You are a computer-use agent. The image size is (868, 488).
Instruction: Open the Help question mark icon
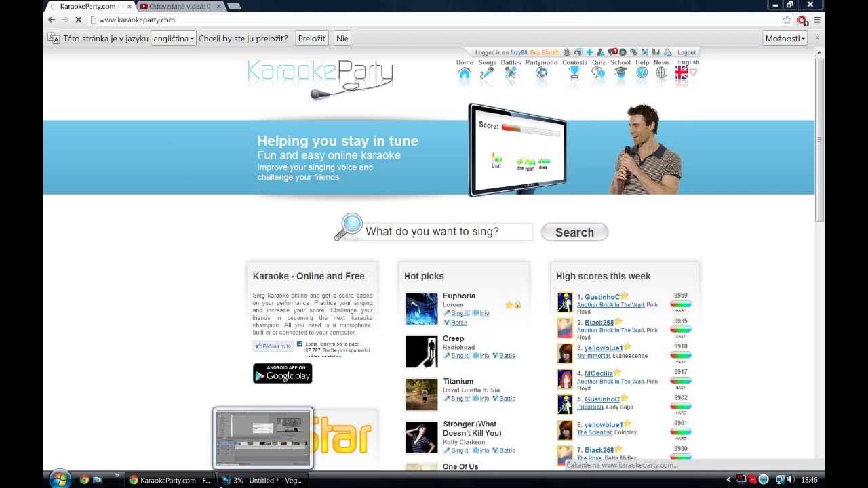pos(642,73)
